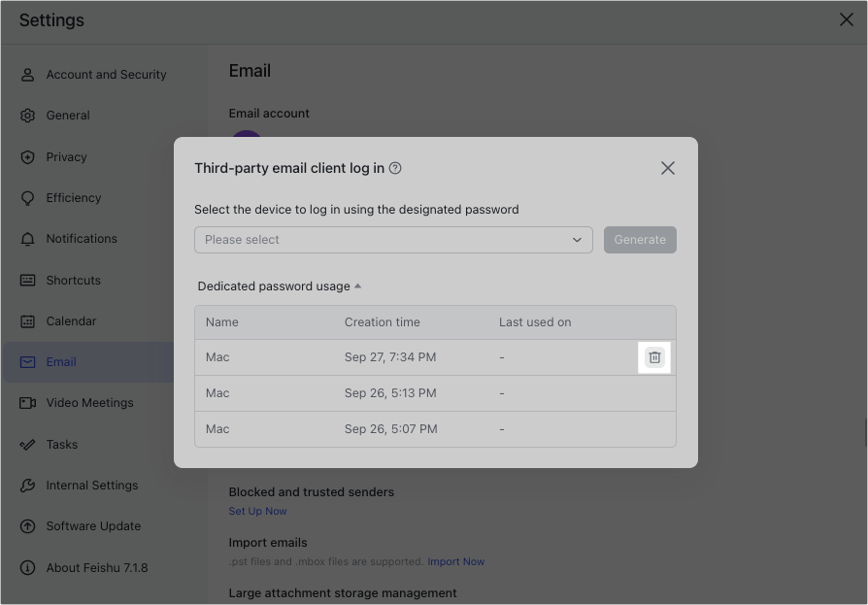Viewport: 868px width, 605px height.
Task: Close the Third-party email client dialog
Action: (x=667, y=167)
